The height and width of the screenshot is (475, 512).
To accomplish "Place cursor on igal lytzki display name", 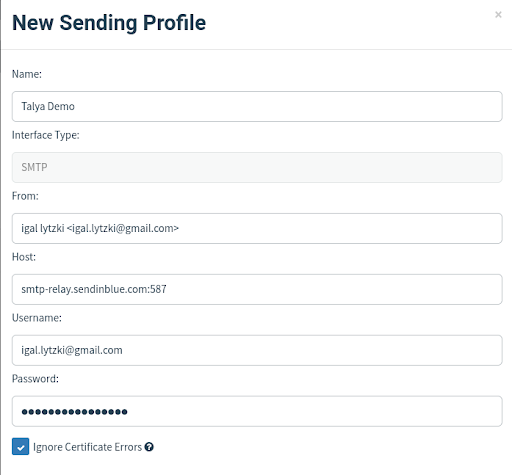I will [43, 228].
